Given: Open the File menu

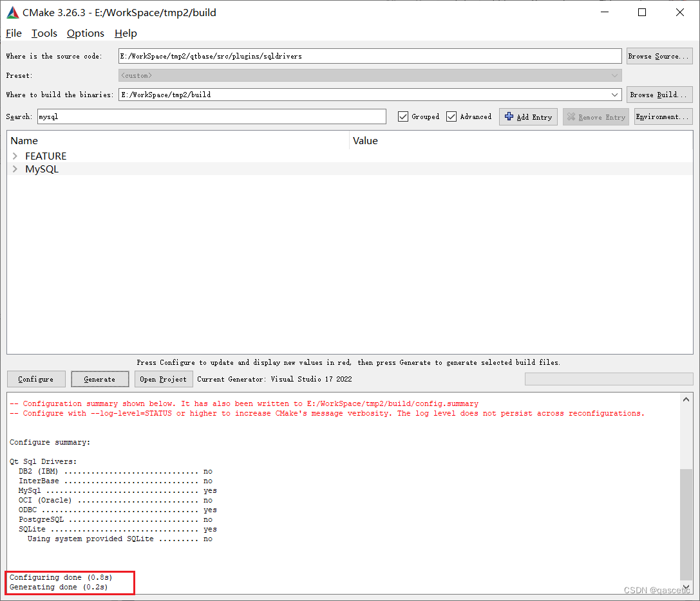Looking at the screenshot, I should coord(14,33).
